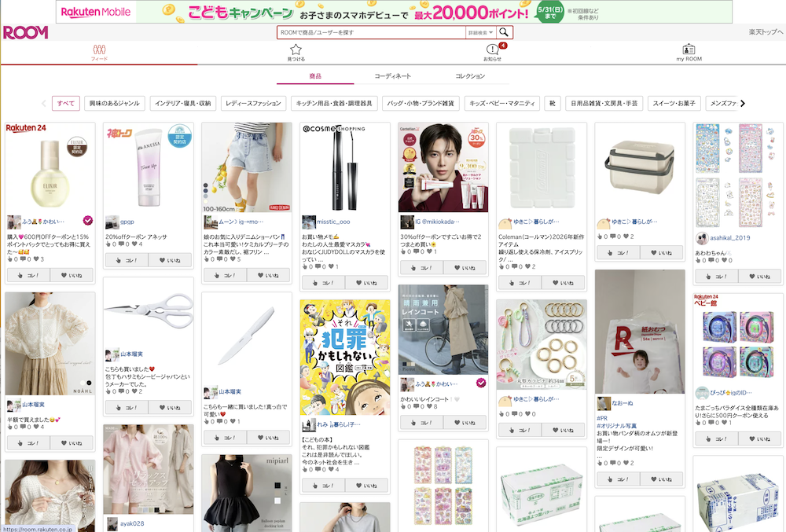
Task: Select the 靴 filter
Action: [x=552, y=103]
